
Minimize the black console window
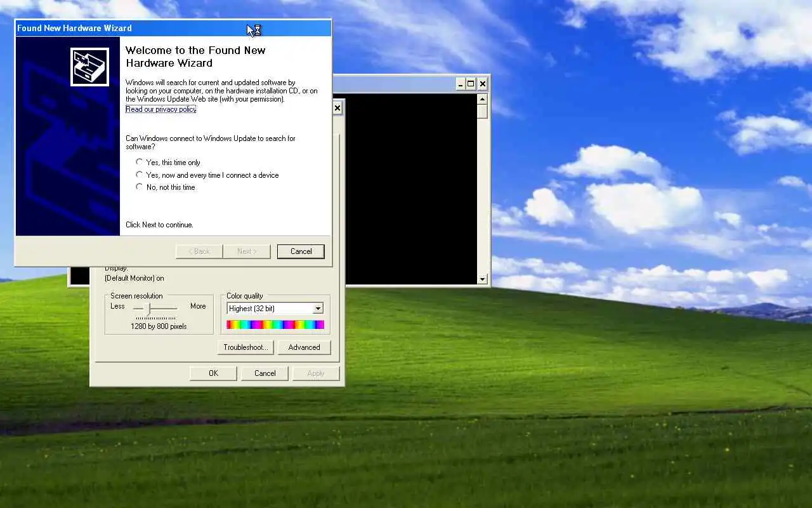coord(461,84)
